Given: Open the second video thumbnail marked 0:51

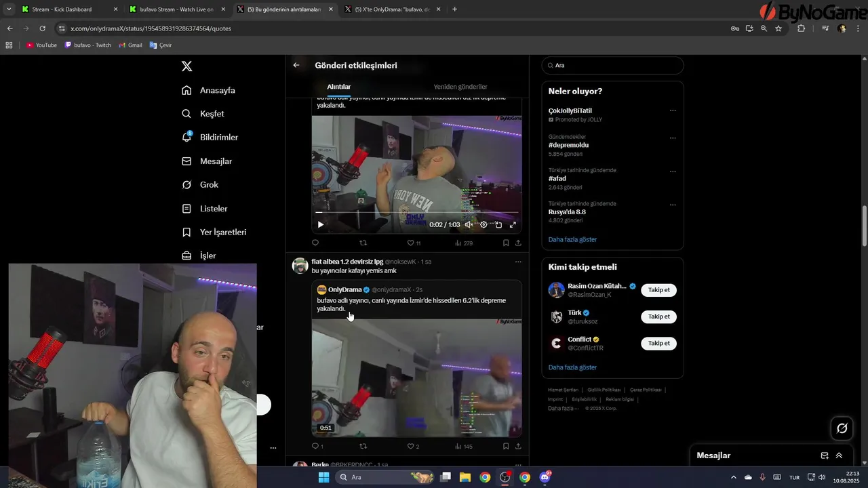Looking at the screenshot, I should (x=416, y=378).
